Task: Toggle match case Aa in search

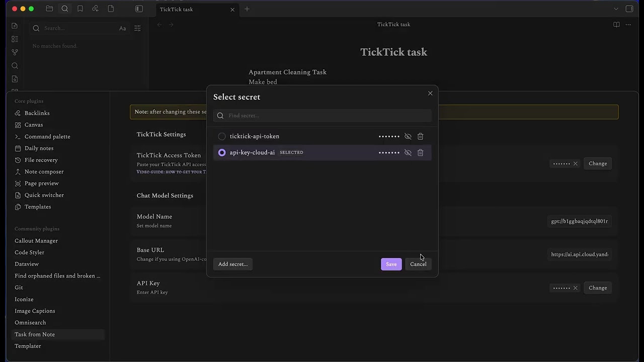Action: coord(122,28)
